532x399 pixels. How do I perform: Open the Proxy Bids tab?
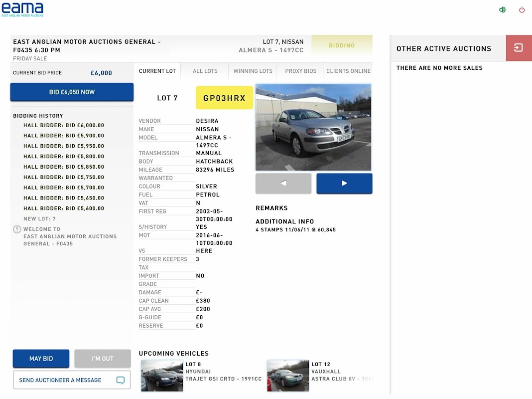[300, 71]
